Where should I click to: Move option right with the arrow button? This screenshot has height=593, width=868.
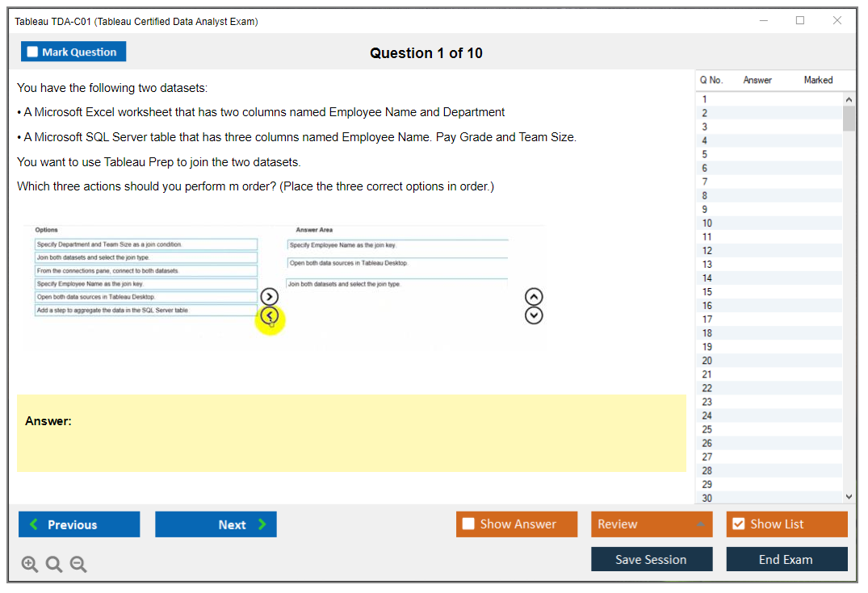270,297
